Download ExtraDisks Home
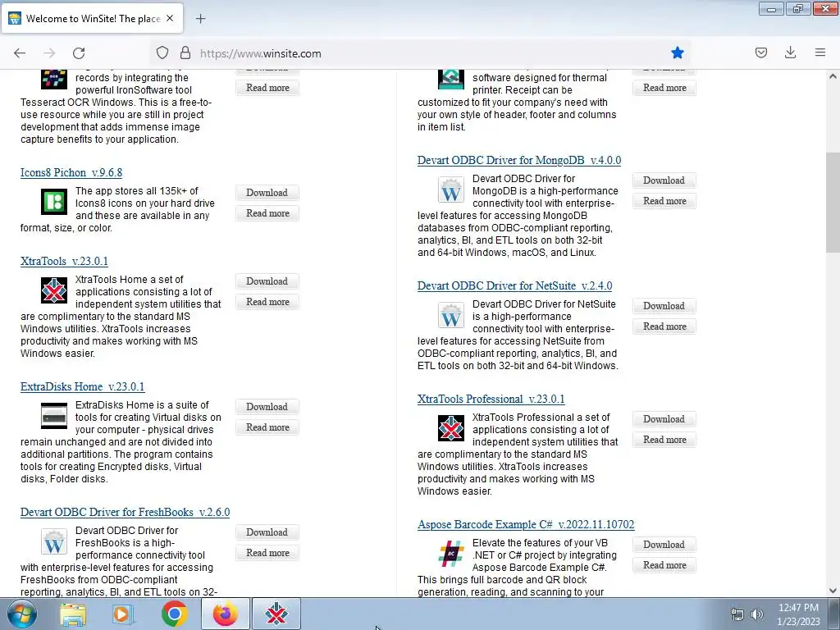 pos(267,407)
